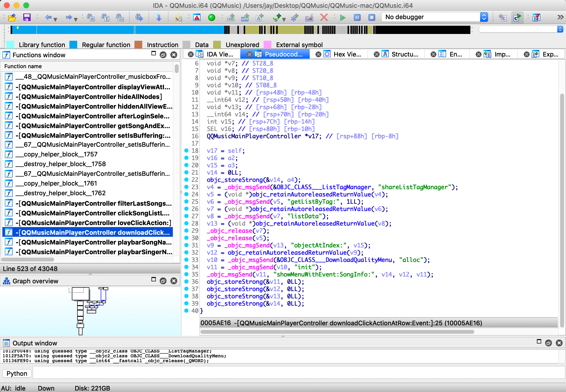
Task: Open the No debugger dropdown
Action: point(434,17)
